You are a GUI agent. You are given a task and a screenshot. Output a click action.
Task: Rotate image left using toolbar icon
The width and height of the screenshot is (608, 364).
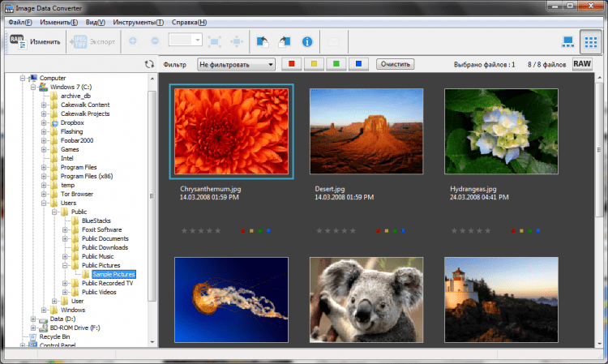click(x=262, y=41)
